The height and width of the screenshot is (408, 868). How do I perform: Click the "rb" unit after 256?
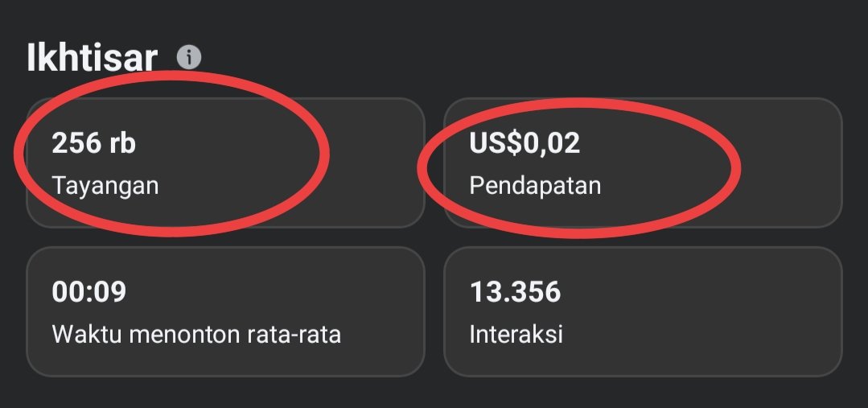point(122,143)
